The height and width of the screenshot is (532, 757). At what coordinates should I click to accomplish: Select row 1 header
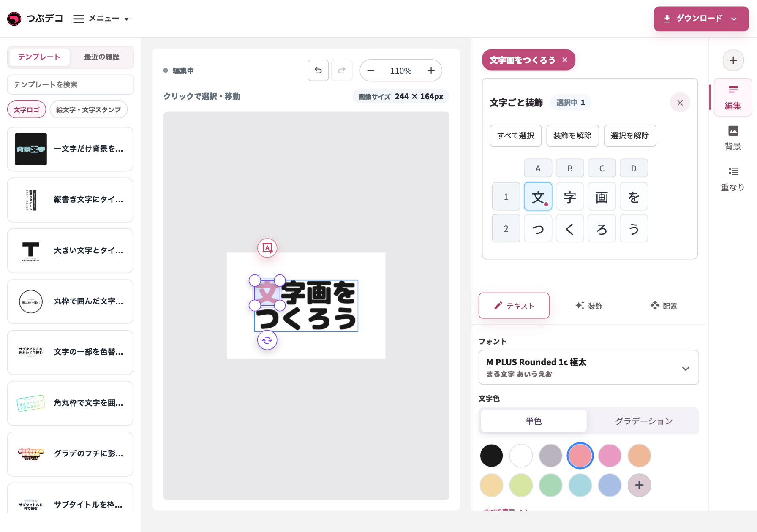pyautogui.click(x=506, y=196)
